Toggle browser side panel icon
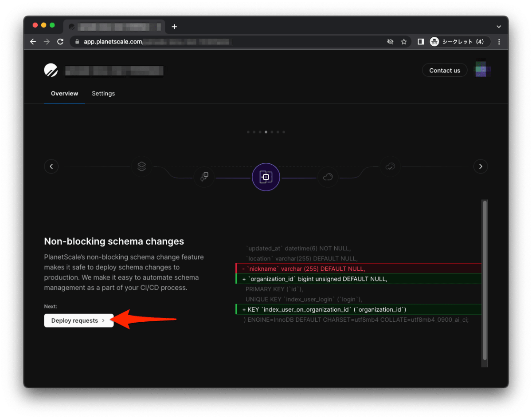The width and height of the screenshot is (532, 419). tap(421, 42)
